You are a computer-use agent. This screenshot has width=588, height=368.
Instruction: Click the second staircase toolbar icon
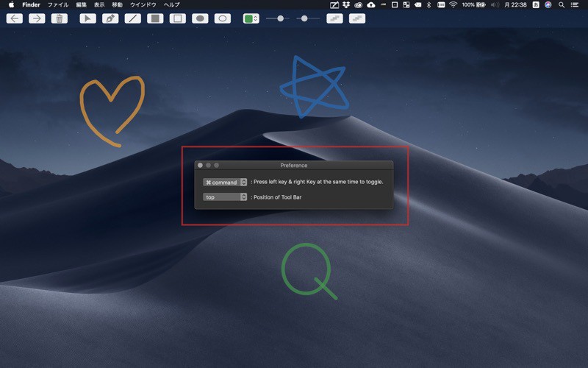[x=357, y=18]
